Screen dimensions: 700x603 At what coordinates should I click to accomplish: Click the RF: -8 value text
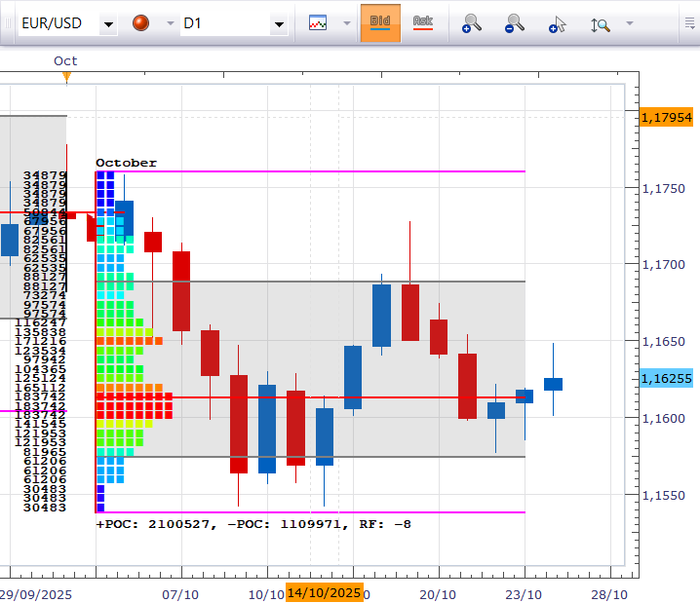[385, 524]
